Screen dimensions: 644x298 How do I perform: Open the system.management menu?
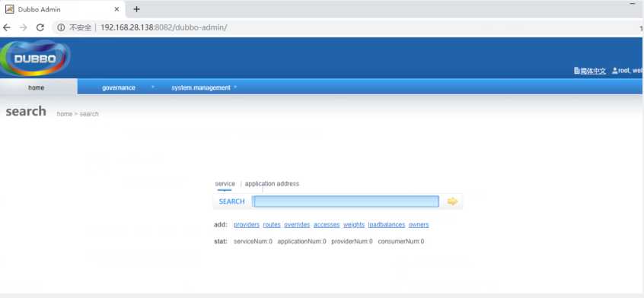pos(201,87)
